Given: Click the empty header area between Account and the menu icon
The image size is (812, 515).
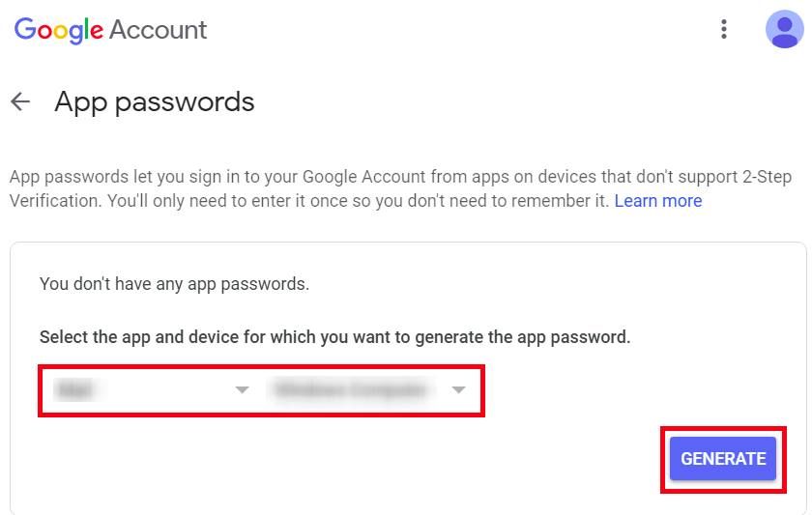Looking at the screenshot, I should [x=461, y=30].
